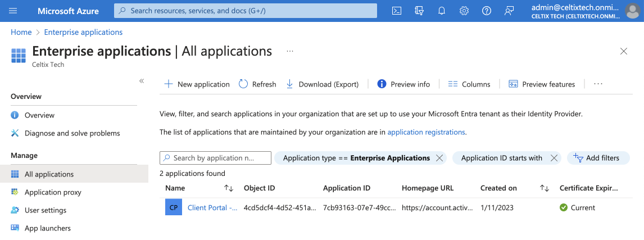Remove the Application ID starts with filter
This screenshot has width=644, height=240.
pyautogui.click(x=554, y=158)
